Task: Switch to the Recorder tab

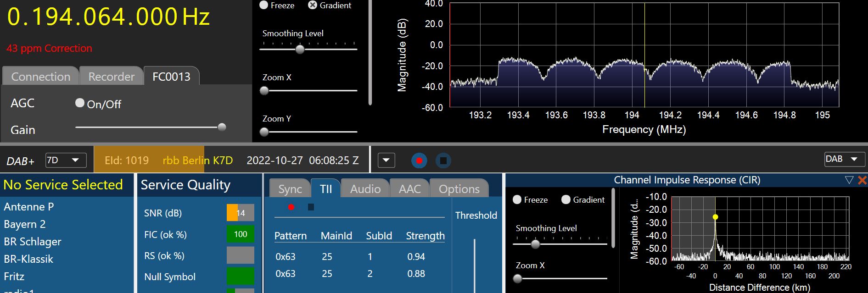Action: coord(111,77)
